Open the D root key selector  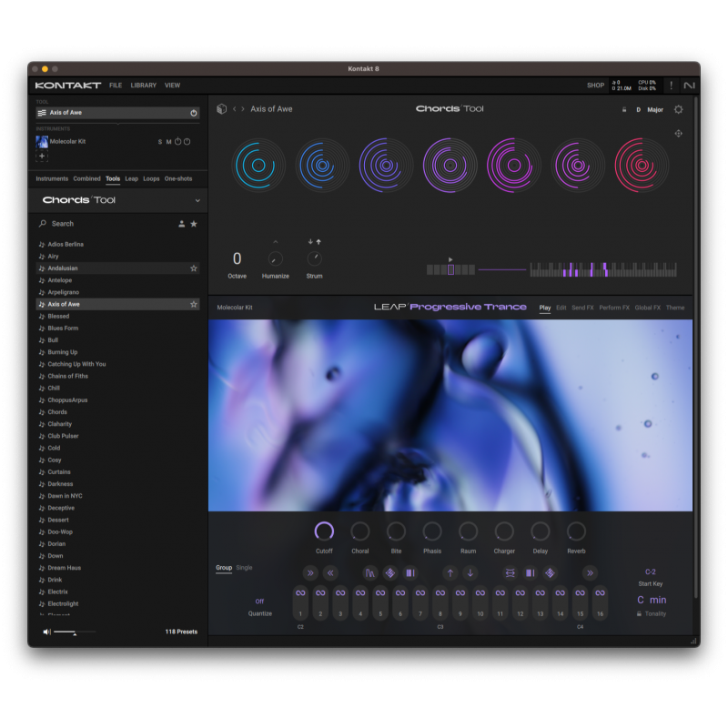click(x=639, y=110)
